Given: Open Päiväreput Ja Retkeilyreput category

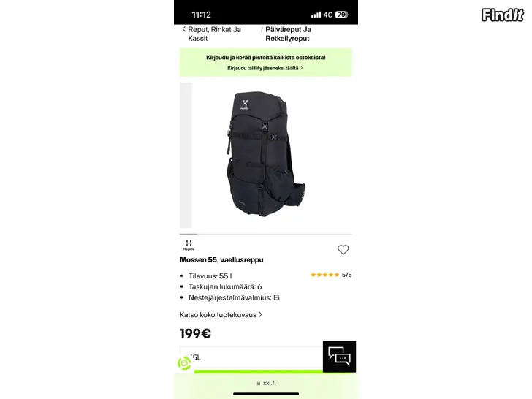Looking at the screenshot, I should 288,34.
